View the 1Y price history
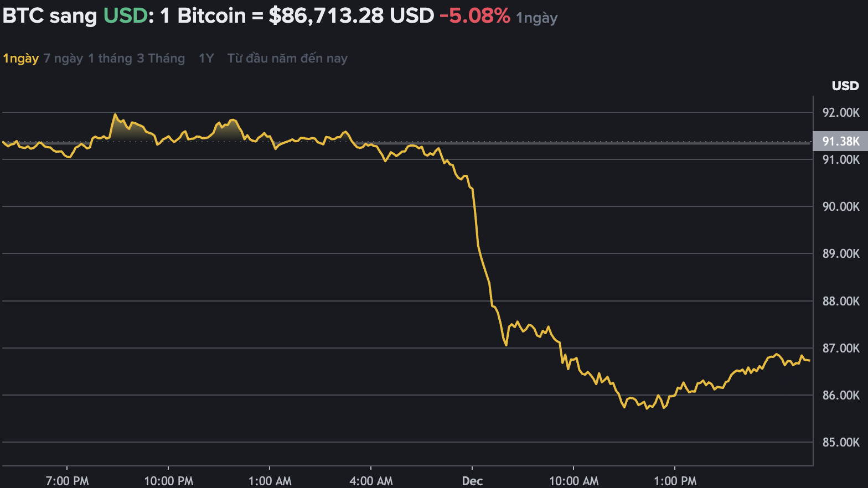 coord(205,58)
